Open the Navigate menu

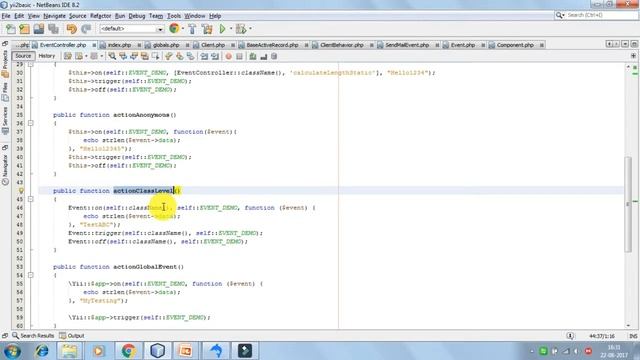coord(54,16)
